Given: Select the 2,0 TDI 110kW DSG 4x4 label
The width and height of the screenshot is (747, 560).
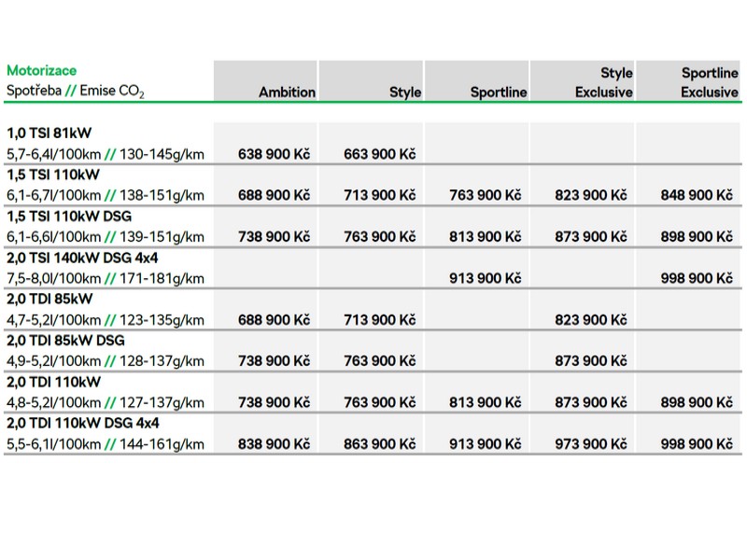Looking at the screenshot, I should 83,423.
